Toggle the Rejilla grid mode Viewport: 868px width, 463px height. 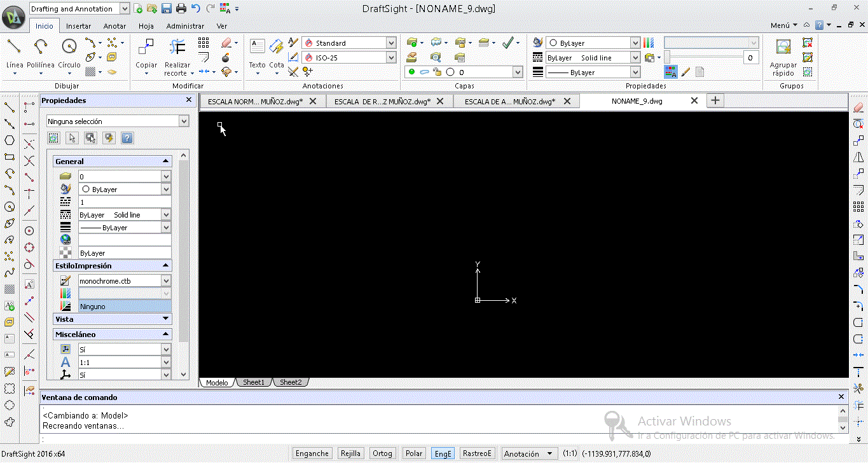pyautogui.click(x=350, y=453)
